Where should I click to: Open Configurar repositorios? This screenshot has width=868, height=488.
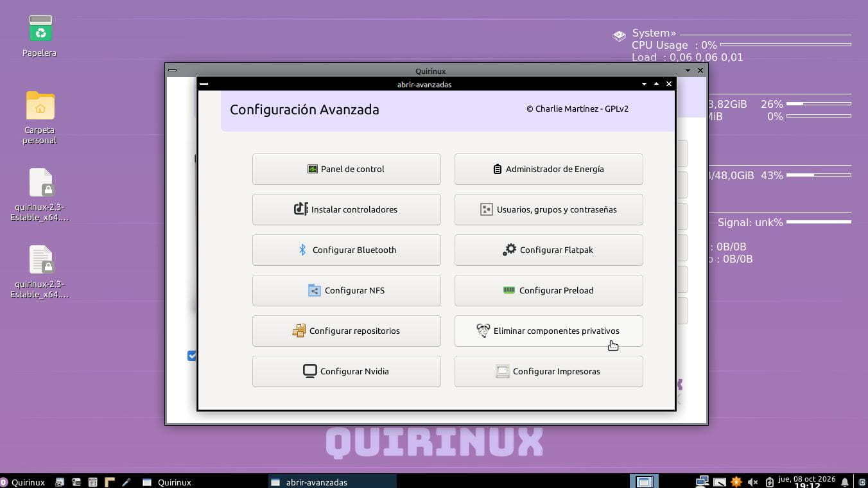click(346, 331)
